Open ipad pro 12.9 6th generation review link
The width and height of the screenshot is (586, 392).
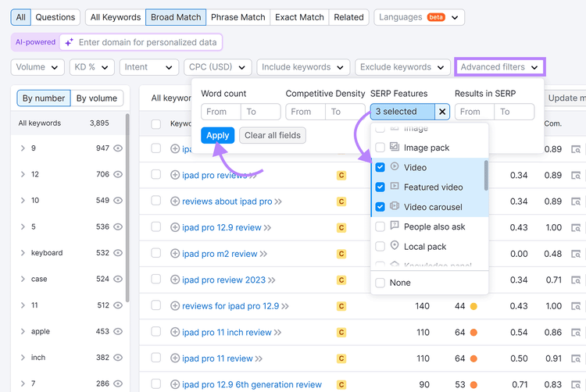coord(252,384)
